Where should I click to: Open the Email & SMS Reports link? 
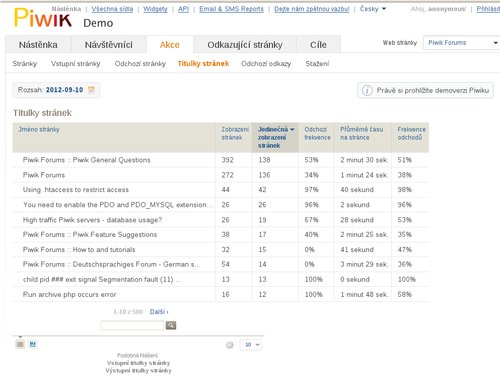231,9
